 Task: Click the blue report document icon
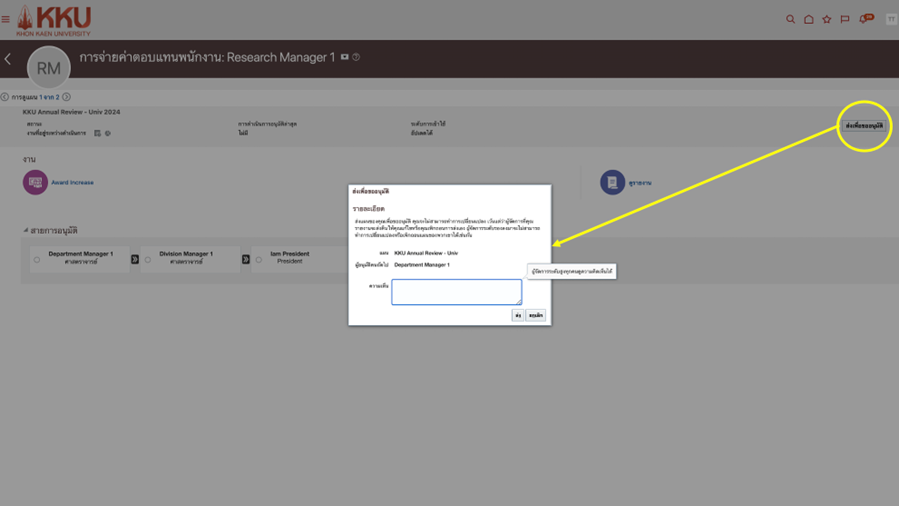tap(612, 182)
